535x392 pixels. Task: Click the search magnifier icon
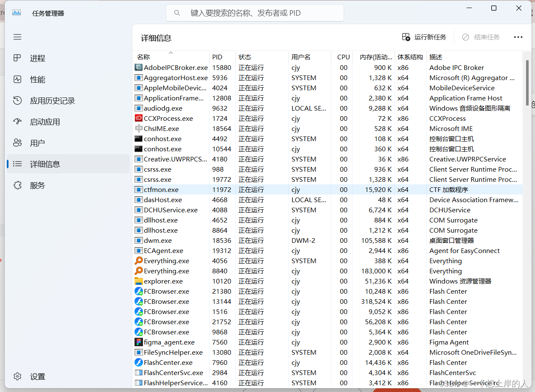click(x=177, y=13)
